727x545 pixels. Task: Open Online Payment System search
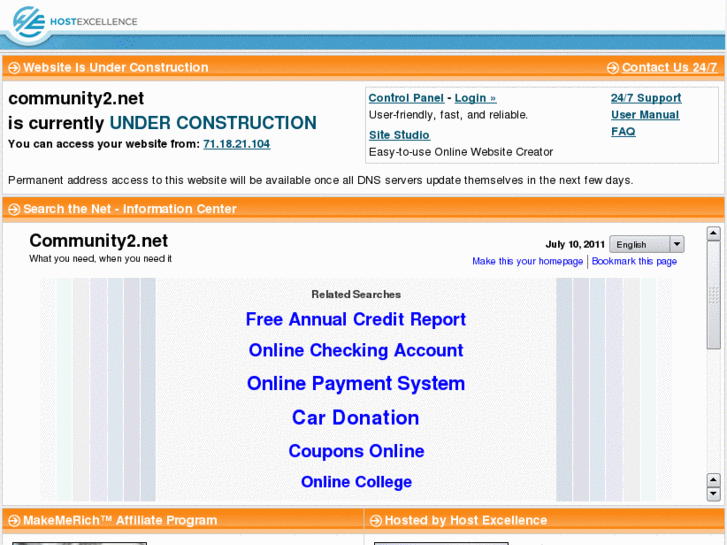tap(356, 384)
